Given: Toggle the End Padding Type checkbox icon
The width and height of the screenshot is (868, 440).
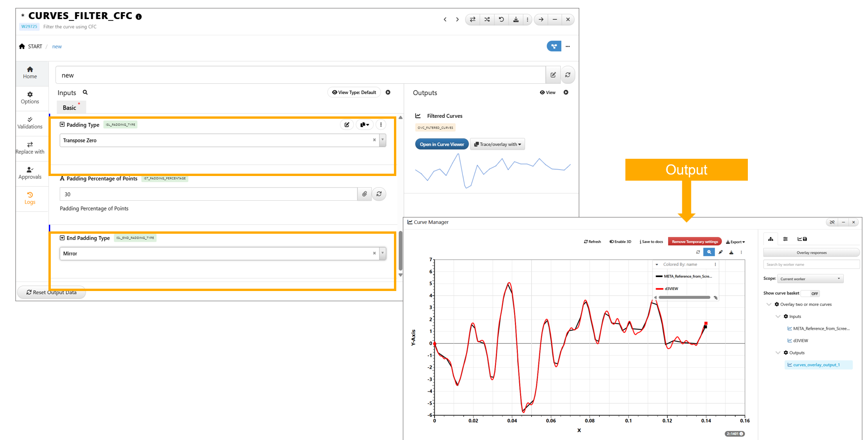Looking at the screenshot, I should (62, 238).
